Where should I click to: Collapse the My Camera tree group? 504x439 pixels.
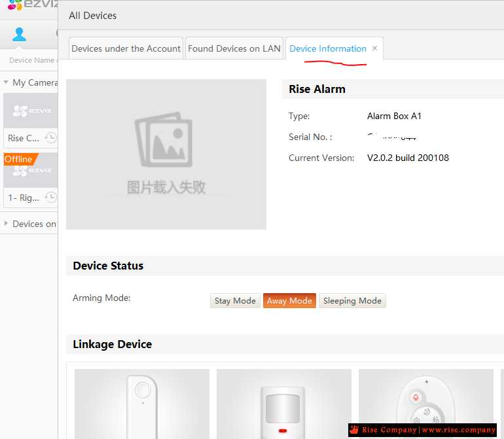(x=6, y=82)
